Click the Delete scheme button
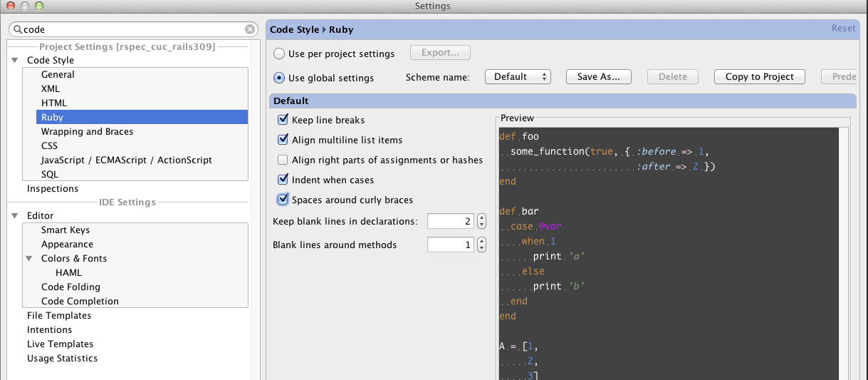The height and width of the screenshot is (380, 868). 673,76
